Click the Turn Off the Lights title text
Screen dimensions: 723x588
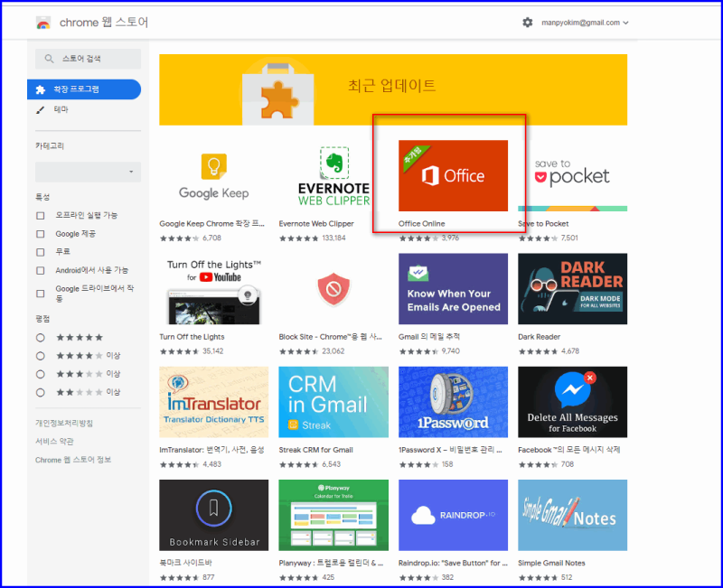point(192,337)
